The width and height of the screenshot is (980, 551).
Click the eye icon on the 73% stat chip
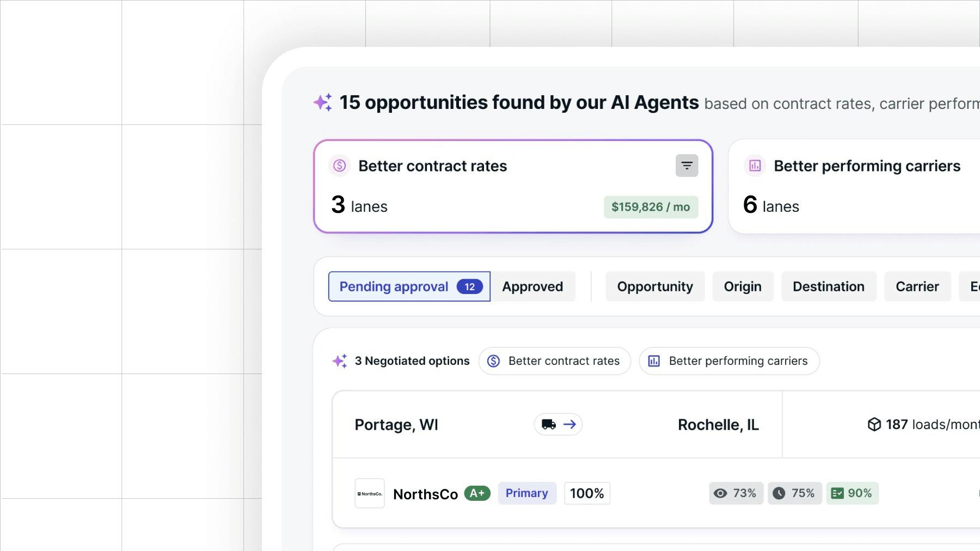720,493
